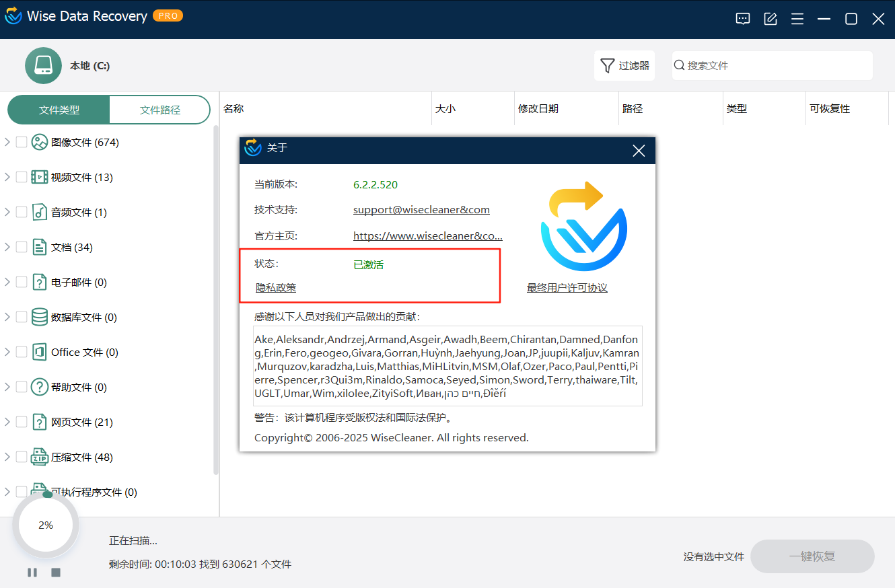Check the 网页文件 (21) checkbox
The height and width of the screenshot is (588, 895).
(22, 422)
